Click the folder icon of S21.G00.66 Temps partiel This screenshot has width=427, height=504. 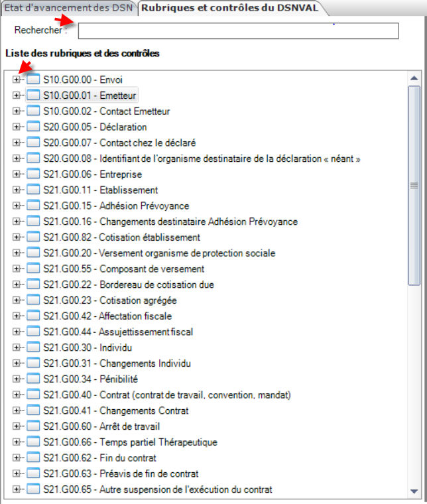coord(33,441)
